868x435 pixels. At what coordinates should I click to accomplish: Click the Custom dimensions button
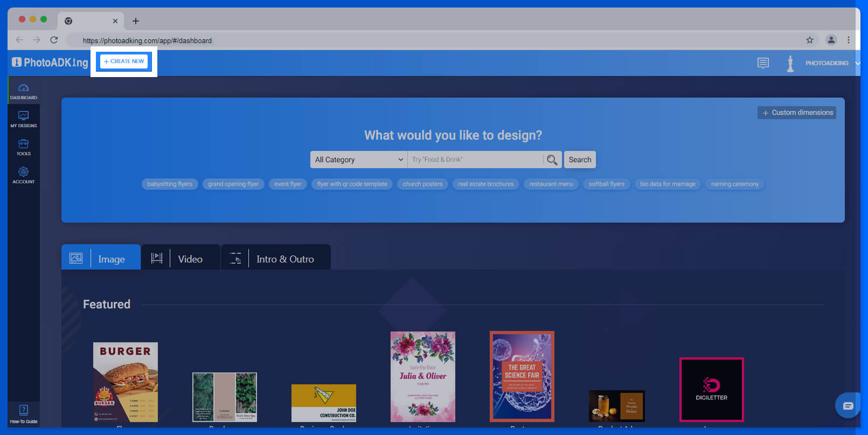[x=796, y=113]
